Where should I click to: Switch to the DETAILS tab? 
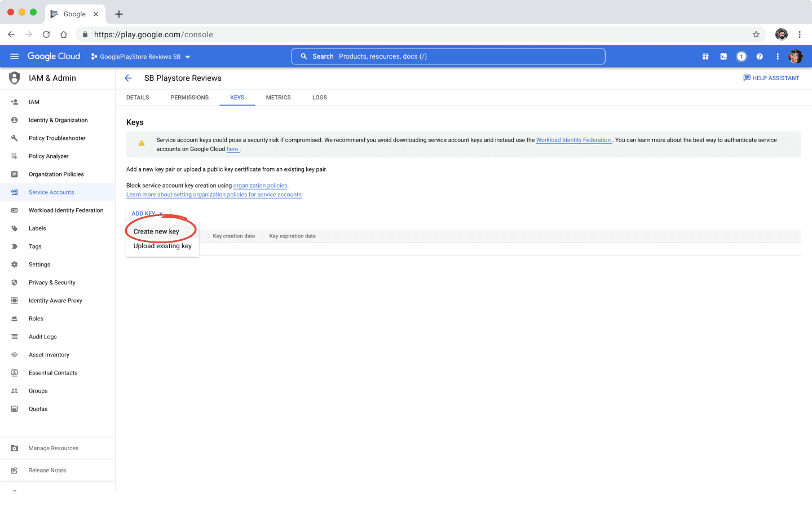(138, 98)
